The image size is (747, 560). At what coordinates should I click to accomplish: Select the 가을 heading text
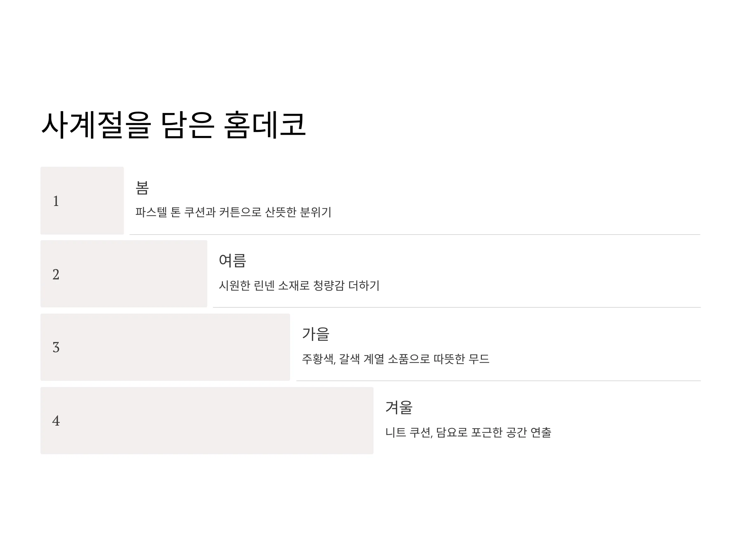point(316,334)
